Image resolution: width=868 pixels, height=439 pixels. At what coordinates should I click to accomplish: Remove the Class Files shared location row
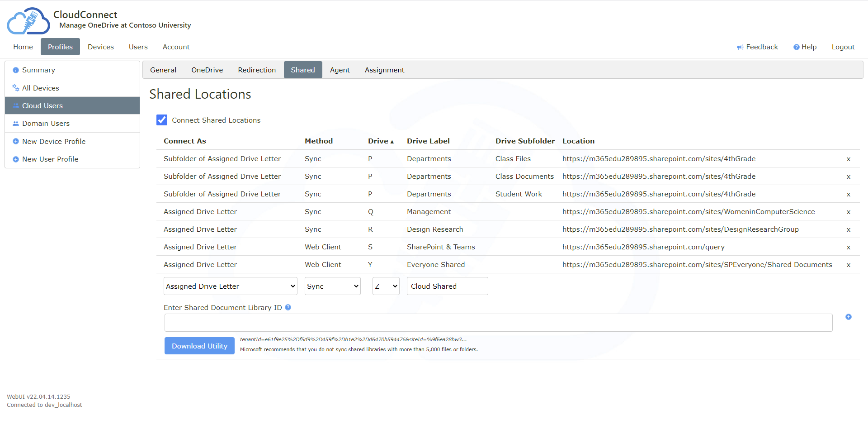tap(848, 159)
